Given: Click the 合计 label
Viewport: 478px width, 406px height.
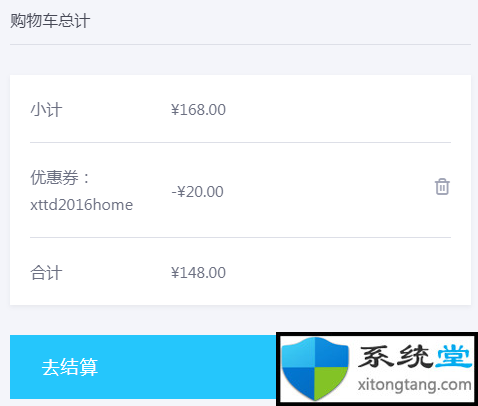Looking at the screenshot, I should point(46,273).
